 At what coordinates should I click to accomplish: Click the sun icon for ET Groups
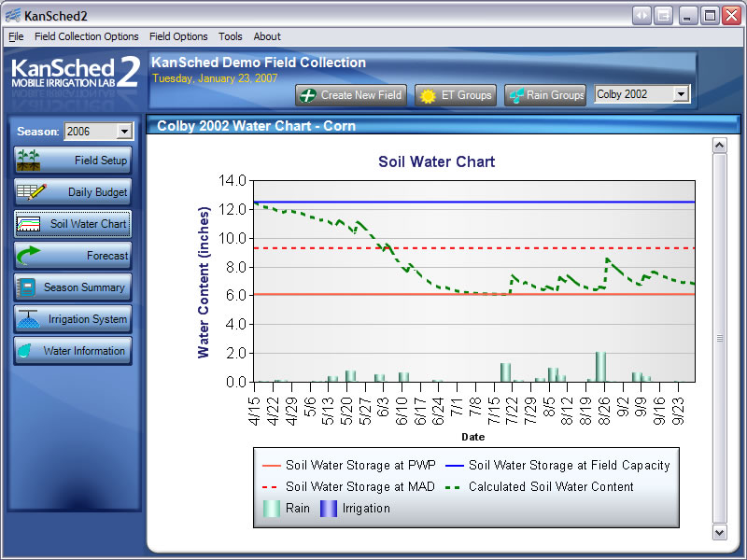tap(428, 96)
